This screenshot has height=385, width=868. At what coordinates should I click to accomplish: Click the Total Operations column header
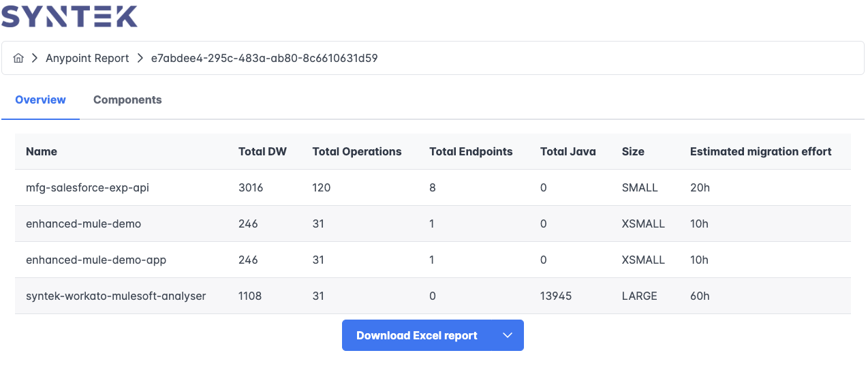coord(357,151)
